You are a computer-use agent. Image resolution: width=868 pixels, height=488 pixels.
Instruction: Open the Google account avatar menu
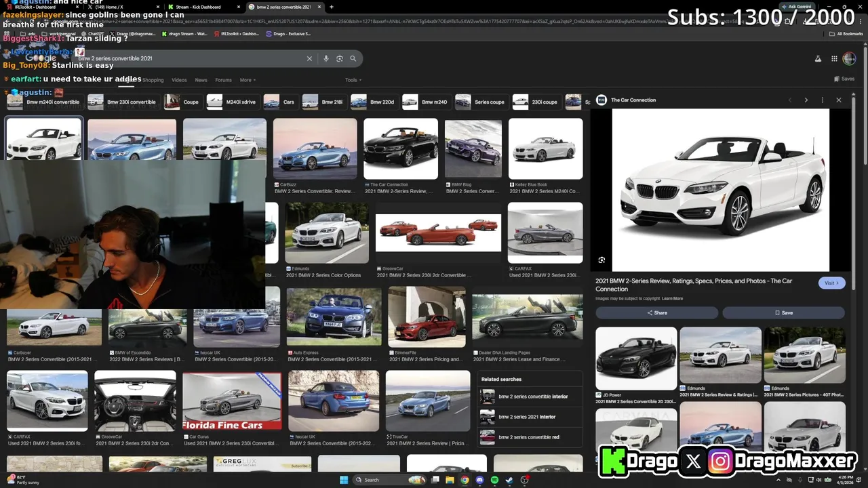tap(849, 59)
